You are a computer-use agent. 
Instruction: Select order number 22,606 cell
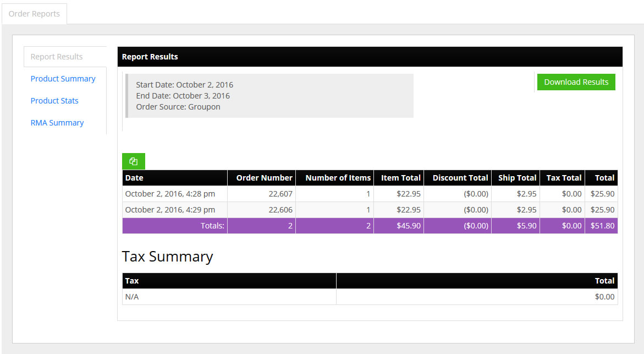click(x=262, y=210)
